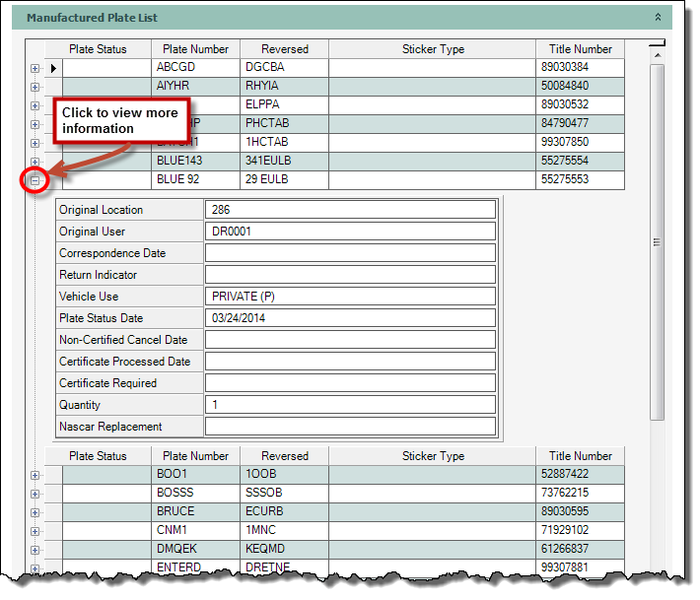Expand the CNM1 plate row

pyautogui.click(x=35, y=531)
